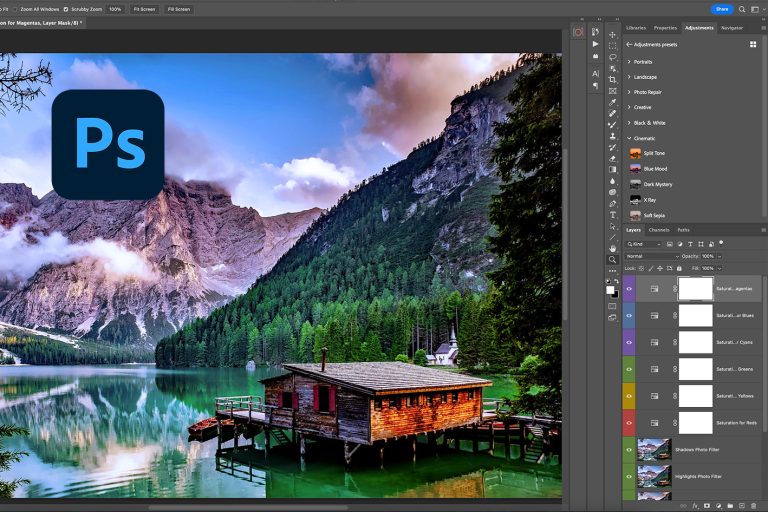
Task: Select the Hand tool
Action: pyautogui.click(x=612, y=248)
